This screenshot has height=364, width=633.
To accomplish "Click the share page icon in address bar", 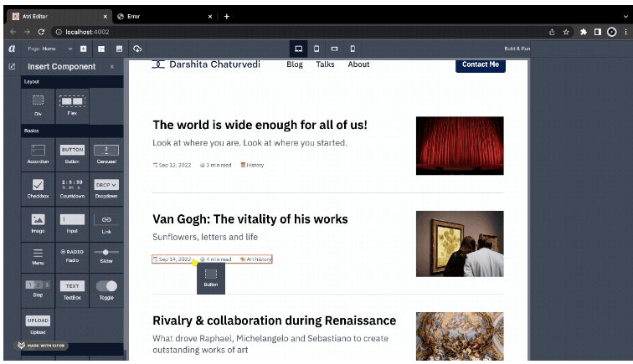I will (x=552, y=32).
